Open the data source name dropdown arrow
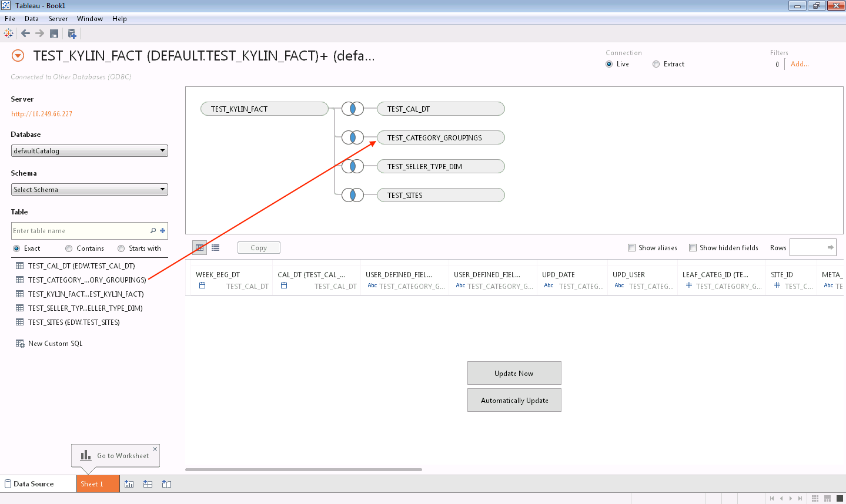The image size is (846, 504). (18, 56)
